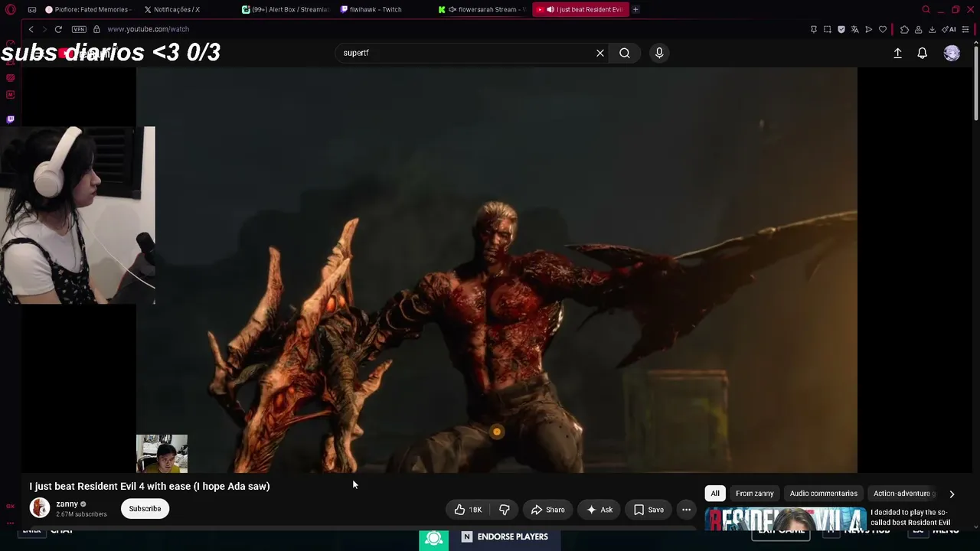Open the Twitch sidebar shortcut
This screenshot has height=551, width=980.
coord(11,119)
